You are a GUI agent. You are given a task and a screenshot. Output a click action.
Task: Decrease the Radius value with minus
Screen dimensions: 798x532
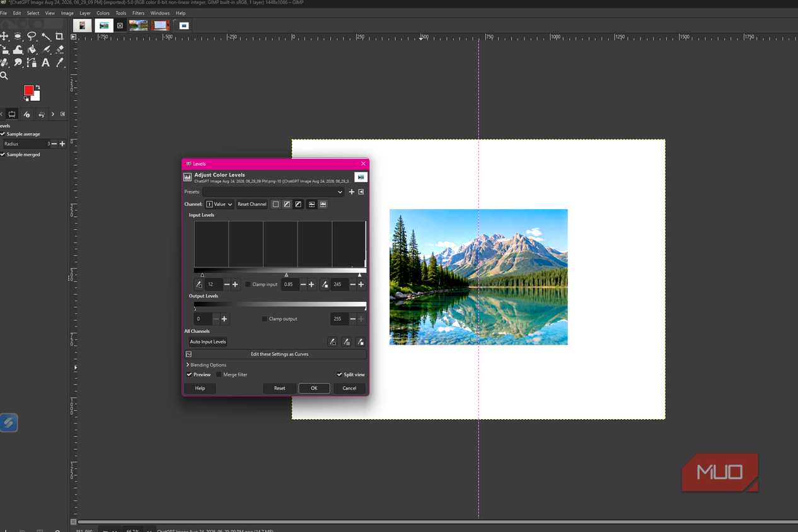pyautogui.click(x=54, y=144)
